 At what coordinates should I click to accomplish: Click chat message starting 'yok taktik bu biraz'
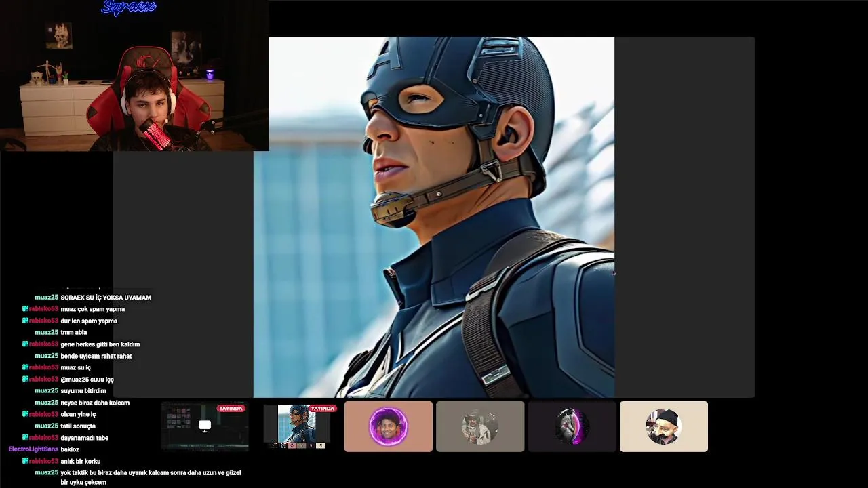coord(151,477)
